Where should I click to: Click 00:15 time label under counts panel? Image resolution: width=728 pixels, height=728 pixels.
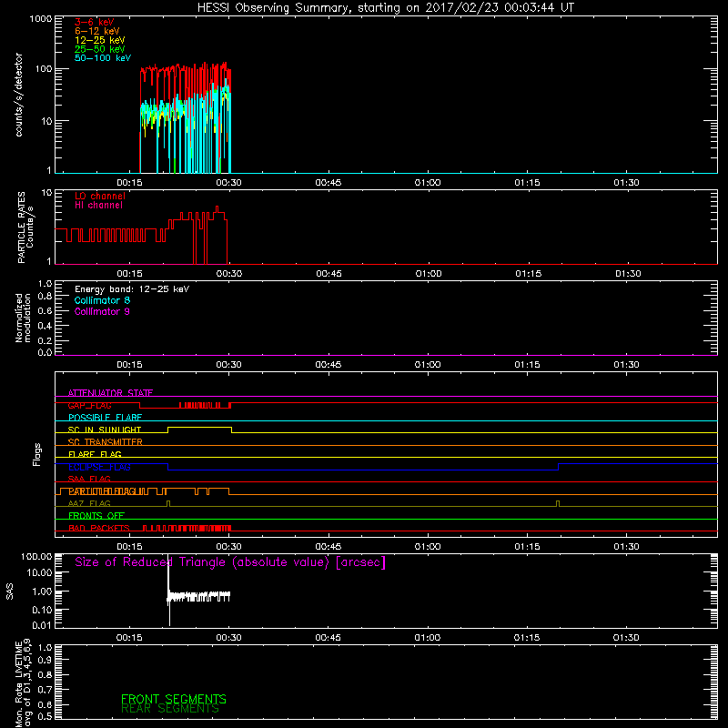(129, 183)
